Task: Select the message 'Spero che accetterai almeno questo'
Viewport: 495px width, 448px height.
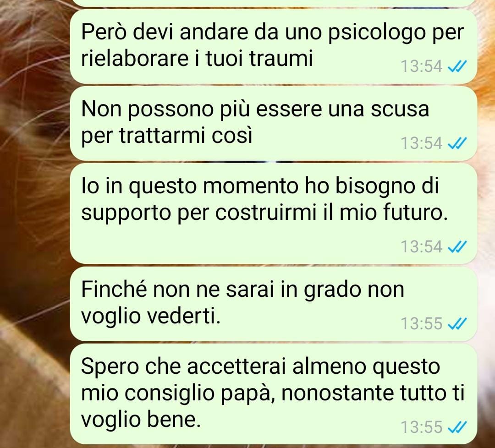Action: 273,394
